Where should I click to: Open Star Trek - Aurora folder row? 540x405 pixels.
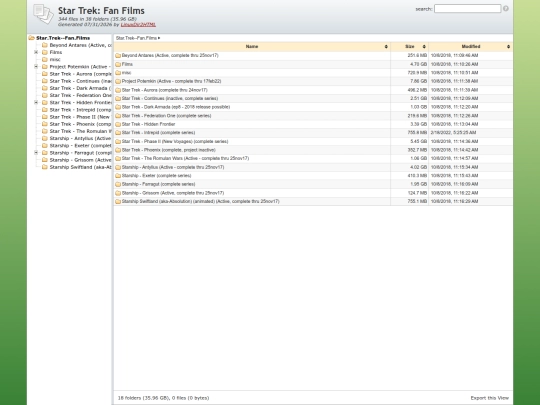coord(165,90)
